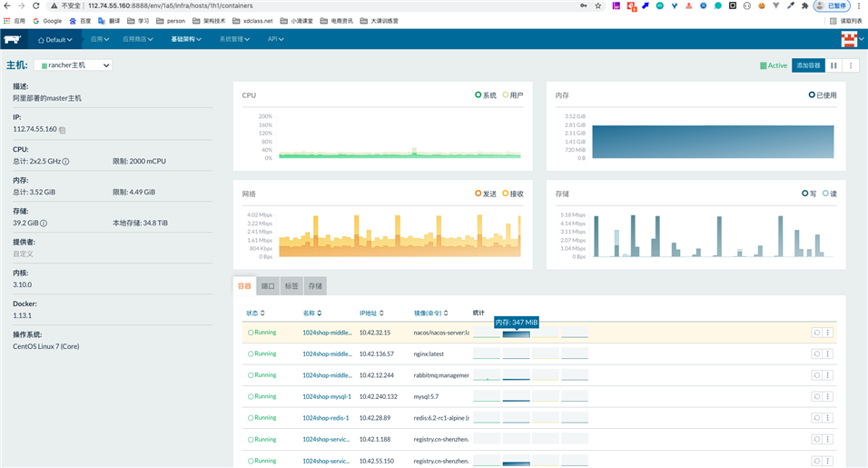
Task: Expand the 系统管理 menu
Action: (234, 39)
